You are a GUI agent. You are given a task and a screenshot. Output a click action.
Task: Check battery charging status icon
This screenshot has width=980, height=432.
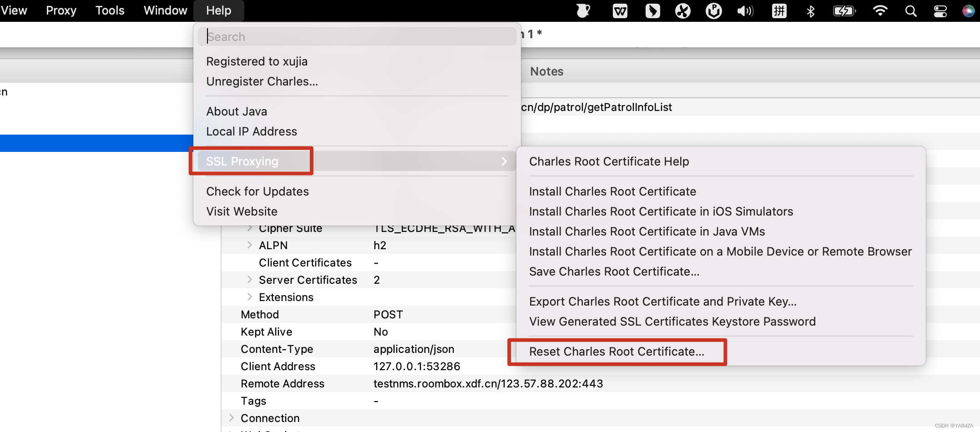coord(844,10)
